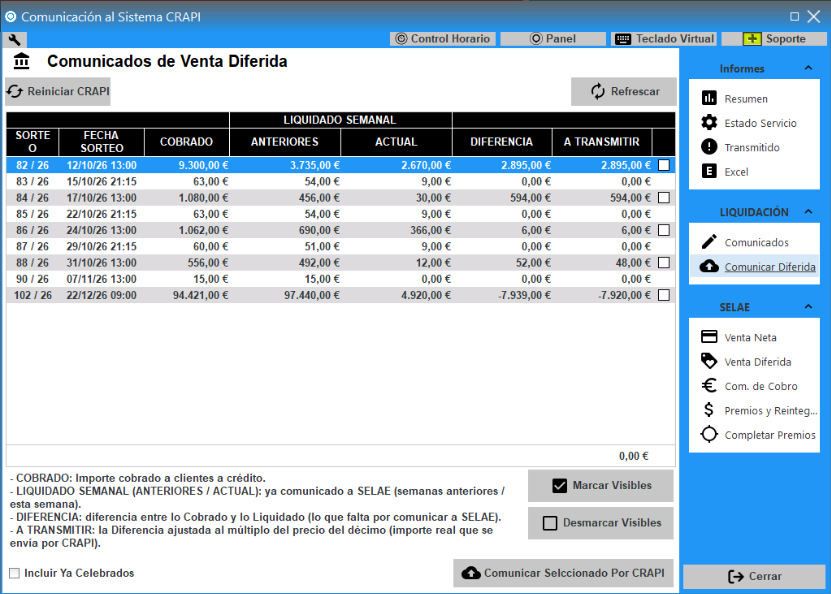The width and height of the screenshot is (831, 594).
Task: Click the Completar Premios crosshair icon
Action: (x=709, y=434)
